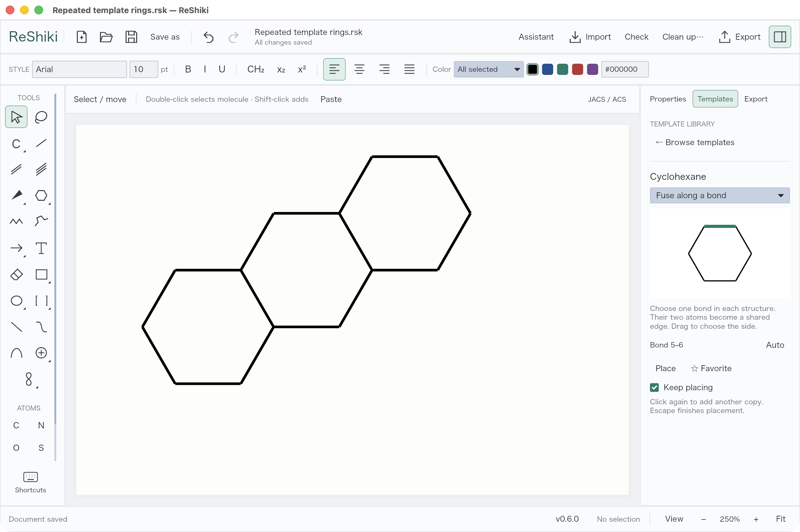800x532 pixels.
Task: Toggle the right side panel
Action: (x=780, y=37)
